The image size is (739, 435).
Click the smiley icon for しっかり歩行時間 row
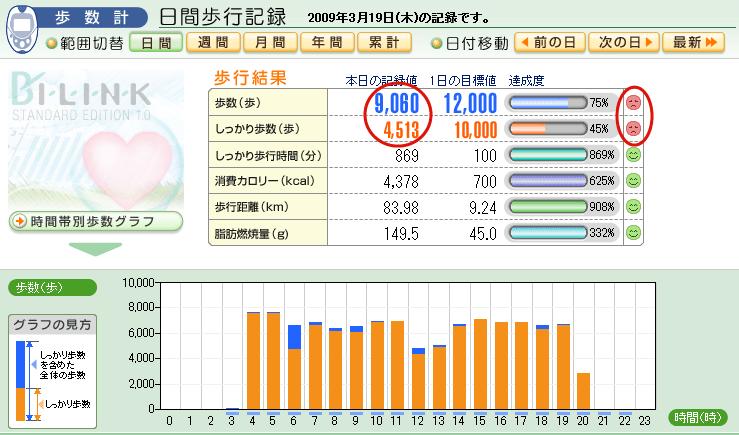click(x=633, y=155)
